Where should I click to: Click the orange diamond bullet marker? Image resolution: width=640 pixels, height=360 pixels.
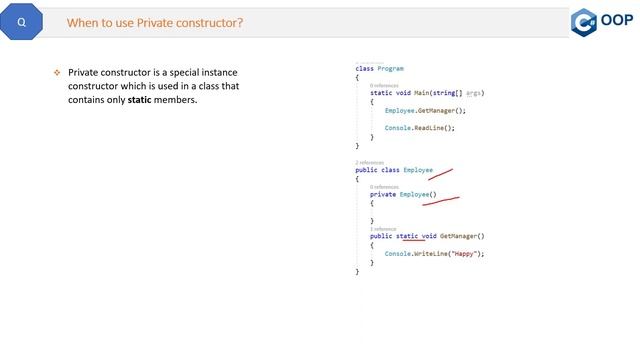[x=57, y=73]
